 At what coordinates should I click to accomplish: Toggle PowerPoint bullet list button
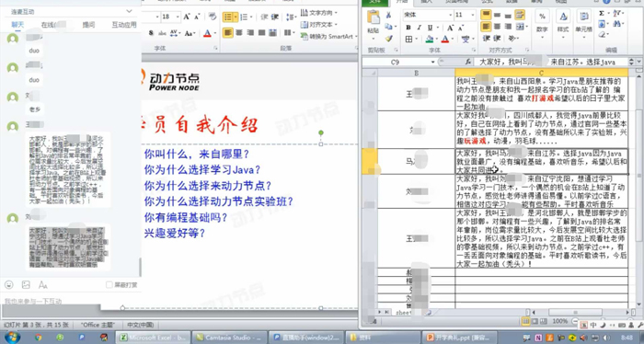(x=227, y=17)
